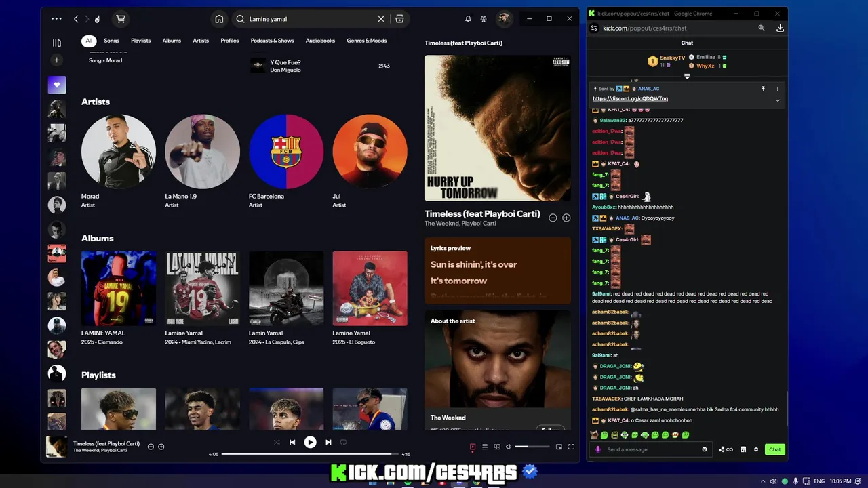The image size is (868, 488).
Task: Open Liked Songs in the sidebar
Action: pyautogui.click(x=57, y=85)
